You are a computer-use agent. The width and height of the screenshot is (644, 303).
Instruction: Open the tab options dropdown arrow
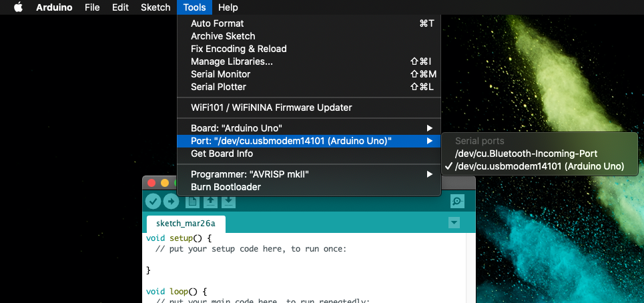pos(454,222)
